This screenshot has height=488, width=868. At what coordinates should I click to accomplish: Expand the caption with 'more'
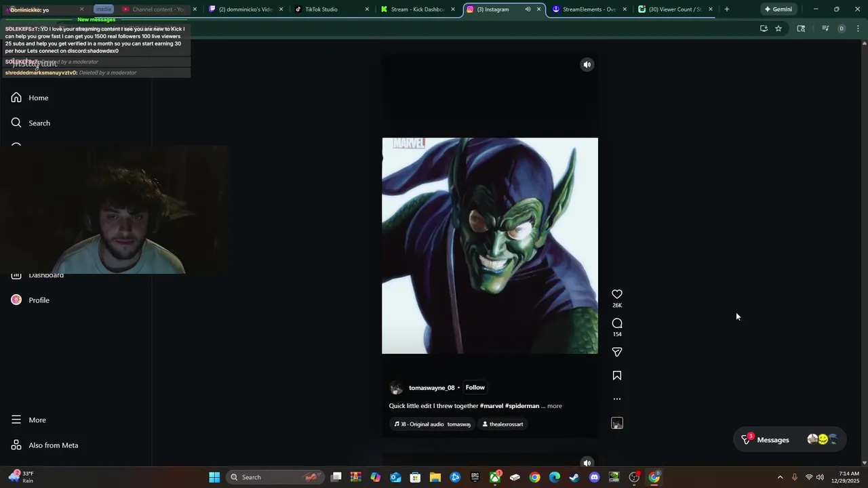(555, 406)
